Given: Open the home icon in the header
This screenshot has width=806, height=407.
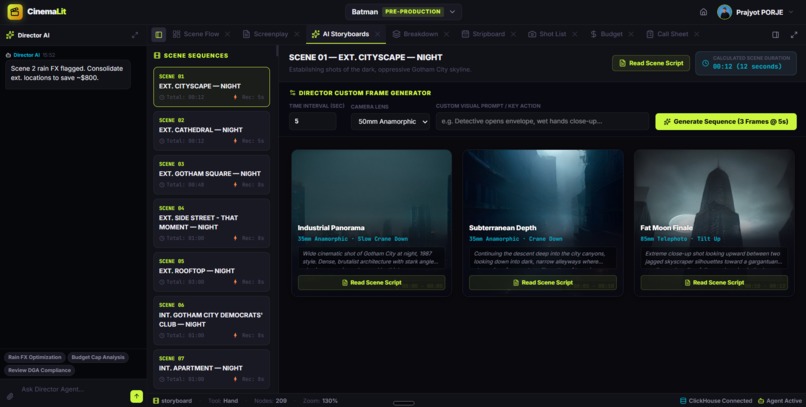Looking at the screenshot, I should (x=703, y=12).
